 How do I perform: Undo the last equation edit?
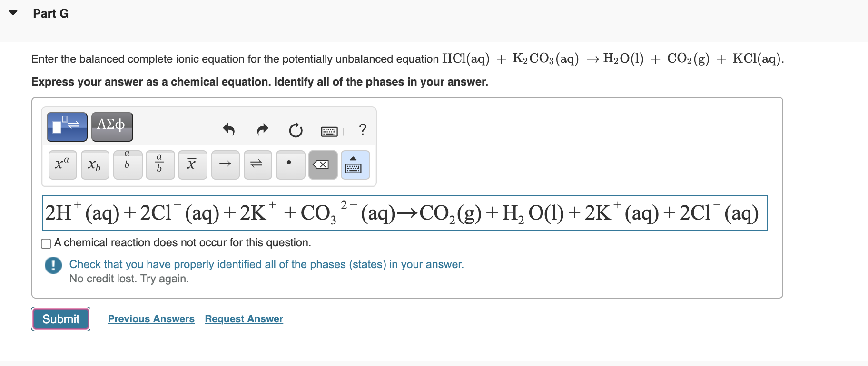(x=229, y=130)
